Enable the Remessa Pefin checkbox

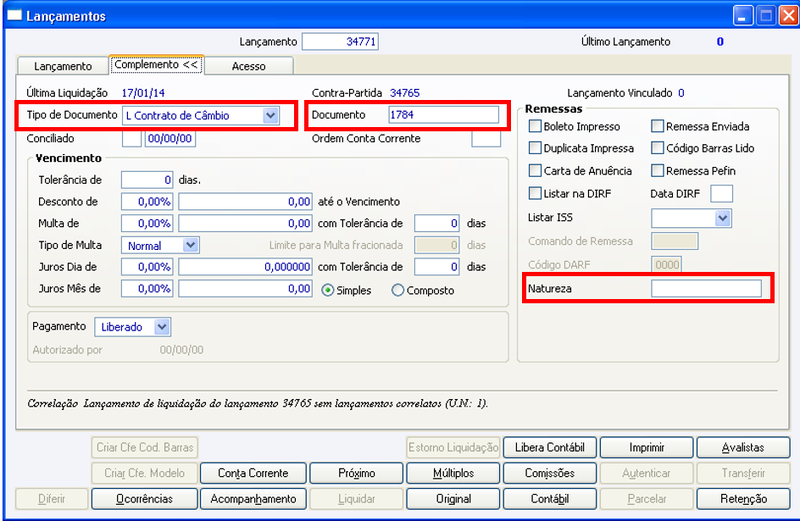pos(658,170)
